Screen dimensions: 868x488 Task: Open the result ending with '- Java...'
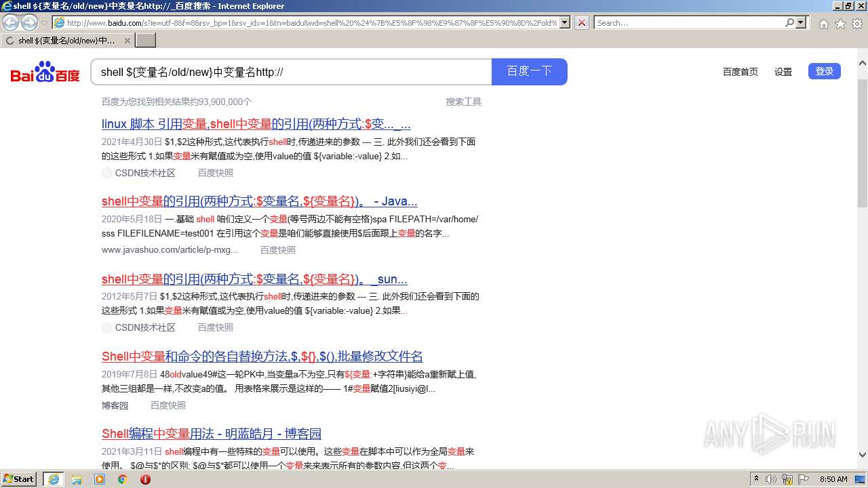pos(260,201)
